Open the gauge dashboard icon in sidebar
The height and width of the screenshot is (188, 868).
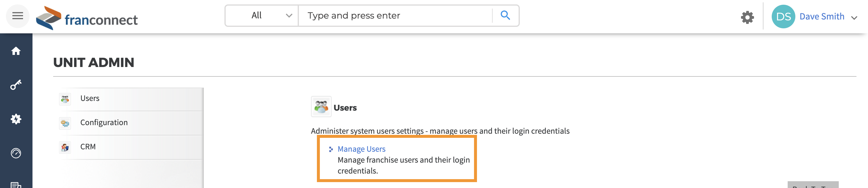point(16,153)
